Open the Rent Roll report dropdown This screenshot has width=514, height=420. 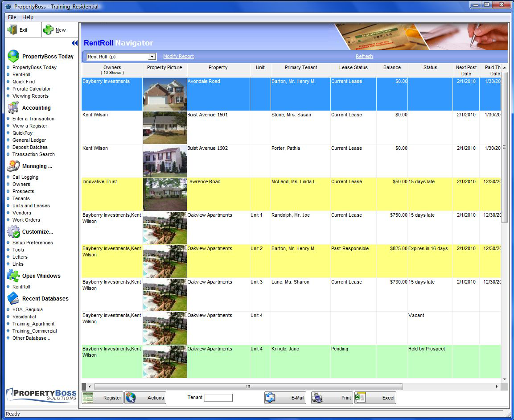(152, 57)
